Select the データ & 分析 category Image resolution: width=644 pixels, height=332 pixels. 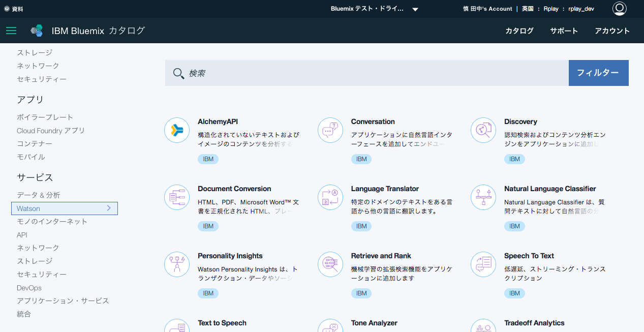point(38,195)
